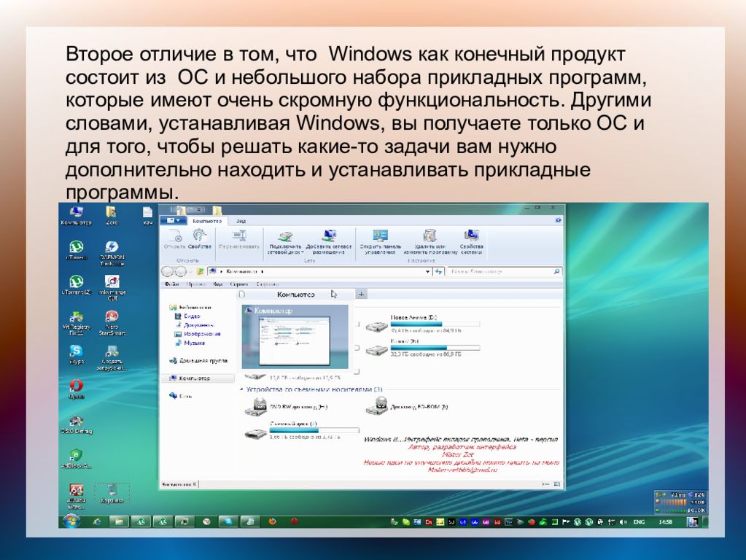Open the Правка menu in Explorer
This screenshot has width=746, height=560.
[x=195, y=284]
